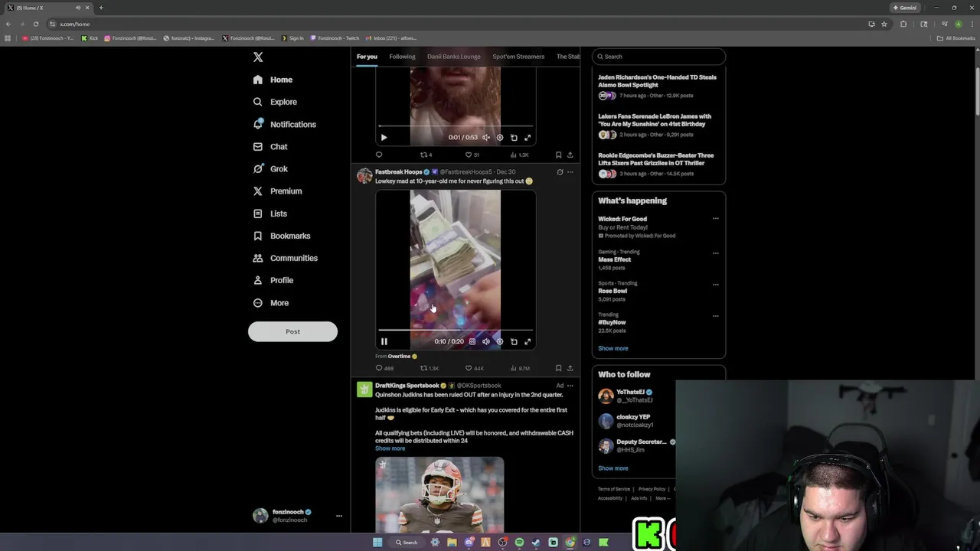This screenshot has width=980, height=551.
Task: Open options for Rose Bowl trend
Action: coord(716,285)
